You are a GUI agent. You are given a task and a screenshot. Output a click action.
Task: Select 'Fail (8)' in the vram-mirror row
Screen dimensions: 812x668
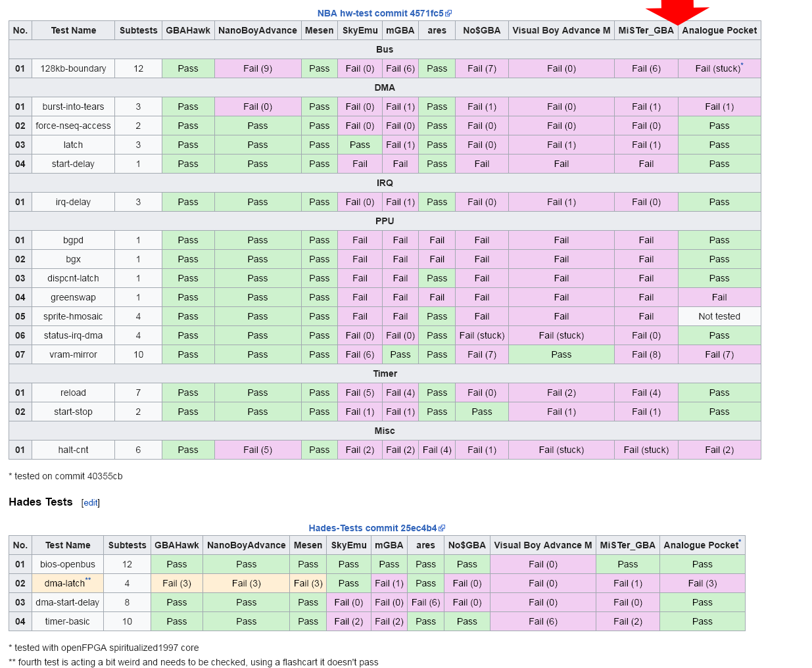click(x=646, y=354)
